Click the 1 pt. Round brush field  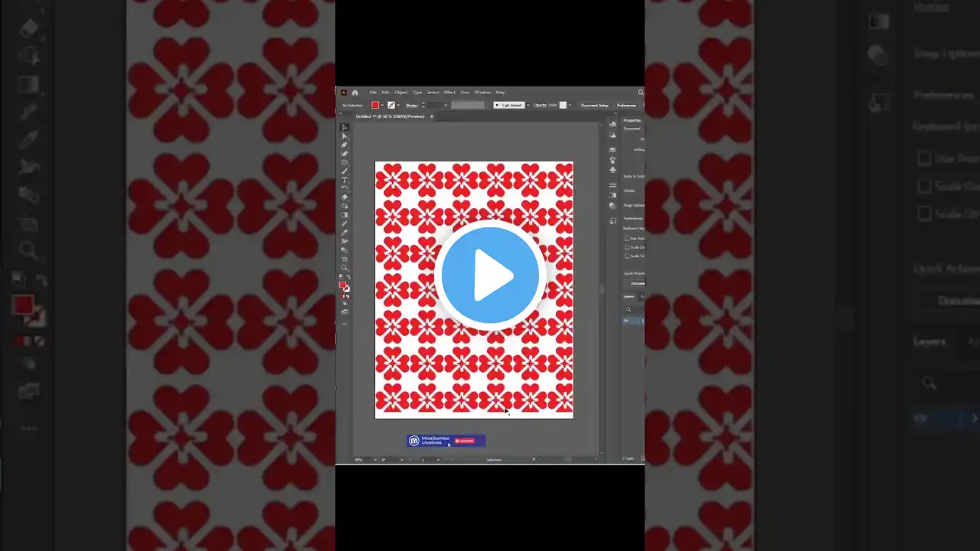pyautogui.click(x=509, y=106)
